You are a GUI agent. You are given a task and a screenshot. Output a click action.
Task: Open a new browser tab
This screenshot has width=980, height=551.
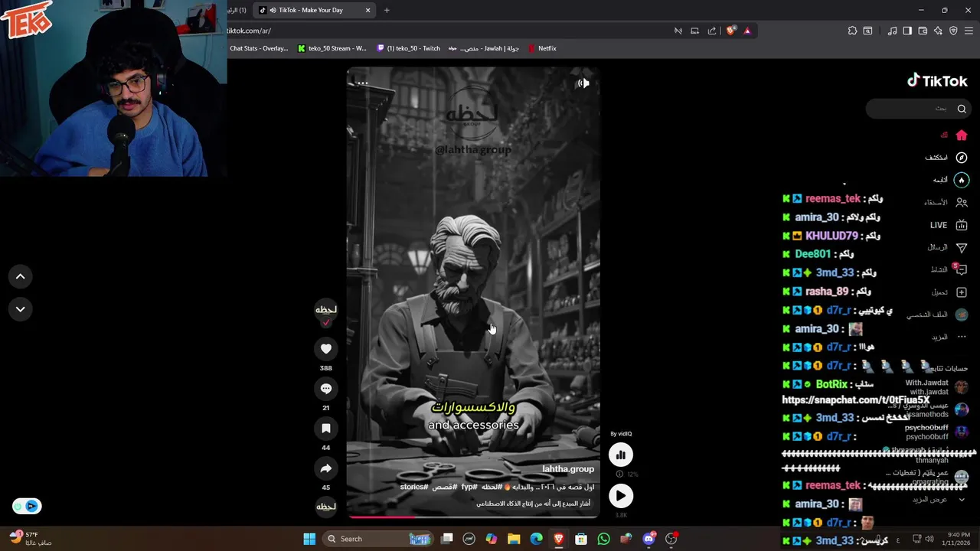point(387,10)
